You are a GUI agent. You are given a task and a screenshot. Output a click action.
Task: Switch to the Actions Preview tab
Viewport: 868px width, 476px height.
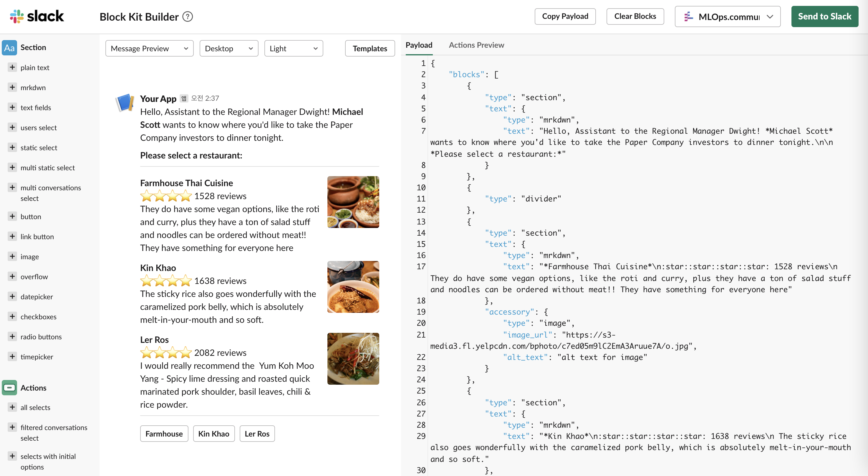(476, 45)
